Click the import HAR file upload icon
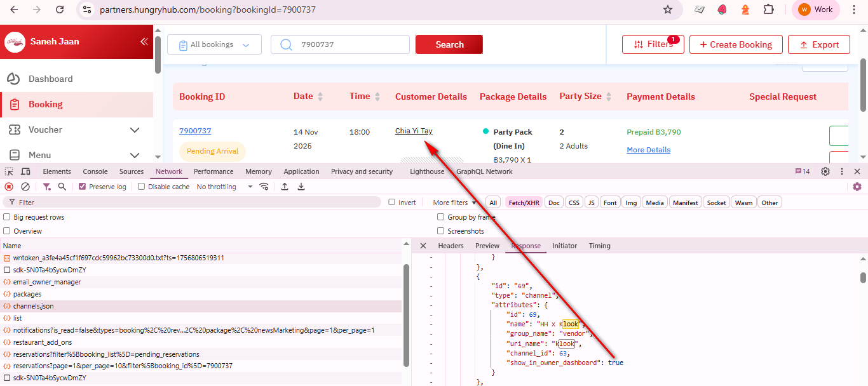Screen dimensions: 868x386 pyautogui.click(x=285, y=187)
